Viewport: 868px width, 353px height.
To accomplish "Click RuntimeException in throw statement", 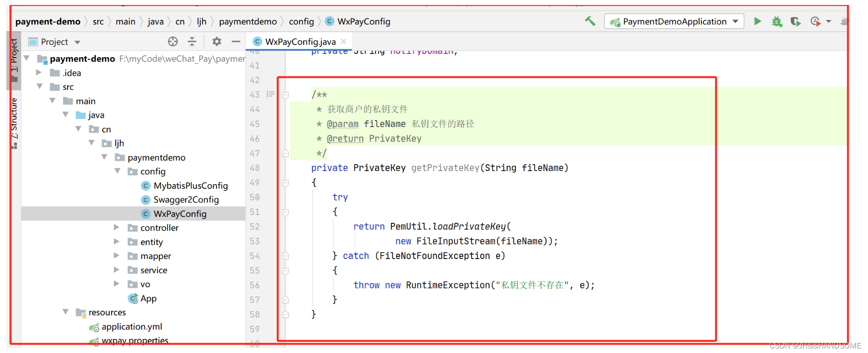I will point(448,285).
